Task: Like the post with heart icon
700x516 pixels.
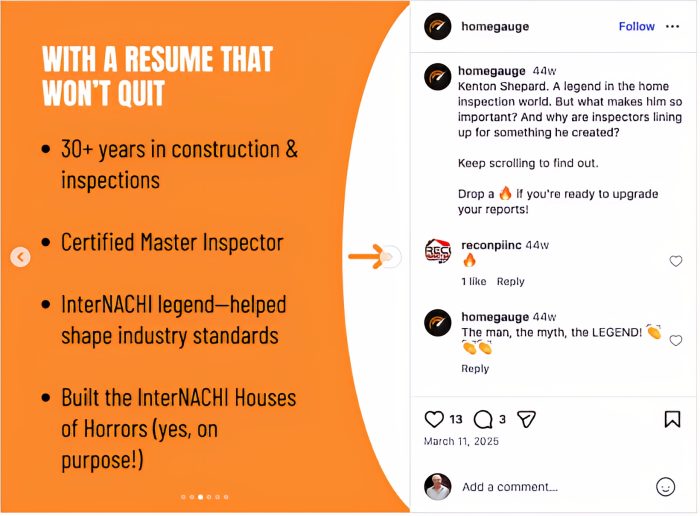Action: pyautogui.click(x=434, y=420)
